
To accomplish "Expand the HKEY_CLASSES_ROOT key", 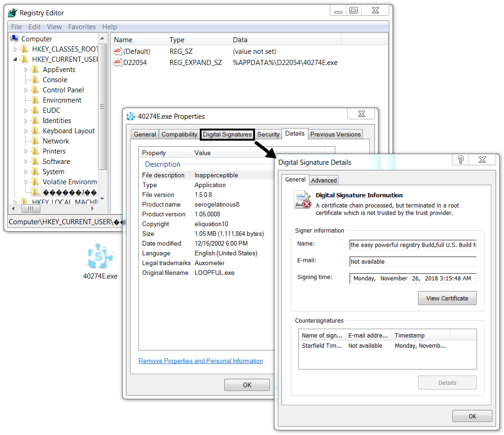I will coord(15,49).
